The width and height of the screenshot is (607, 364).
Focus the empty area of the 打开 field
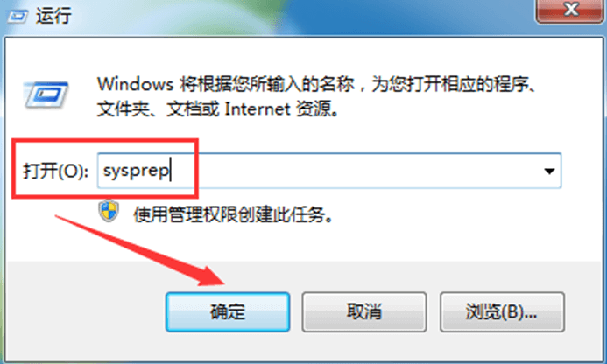click(349, 171)
